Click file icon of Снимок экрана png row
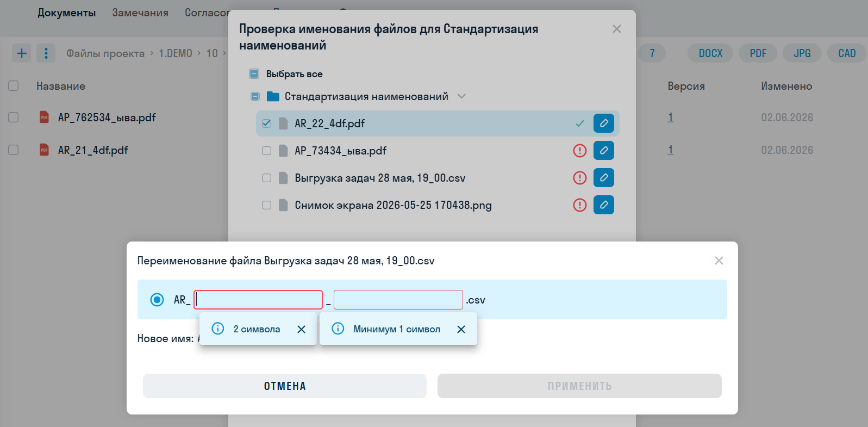Viewport: 868px width, 427px height. click(x=283, y=205)
